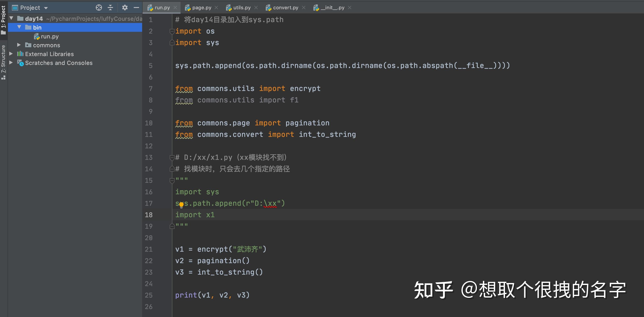Switch to the convert.py editor tab

[x=286, y=8]
